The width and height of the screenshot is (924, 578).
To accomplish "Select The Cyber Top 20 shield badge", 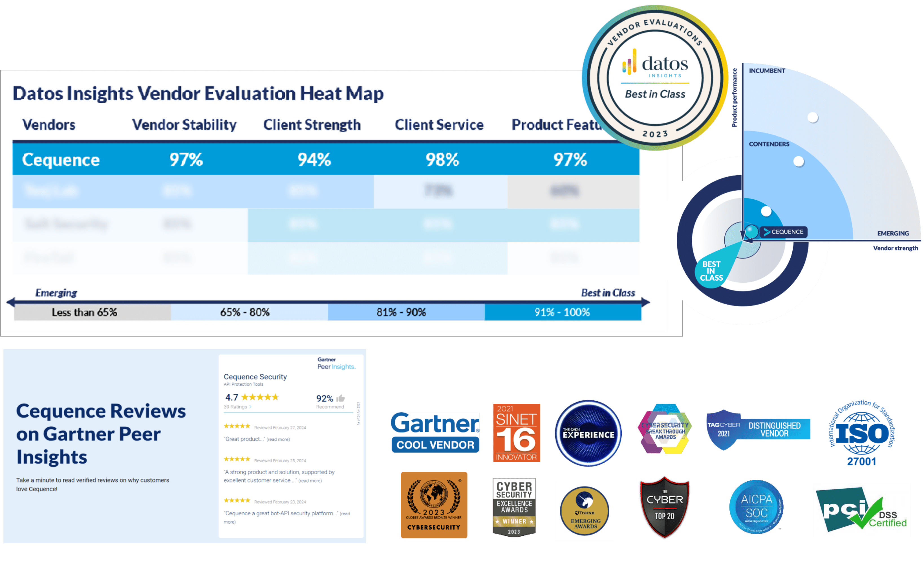I will pyautogui.click(x=665, y=507).
